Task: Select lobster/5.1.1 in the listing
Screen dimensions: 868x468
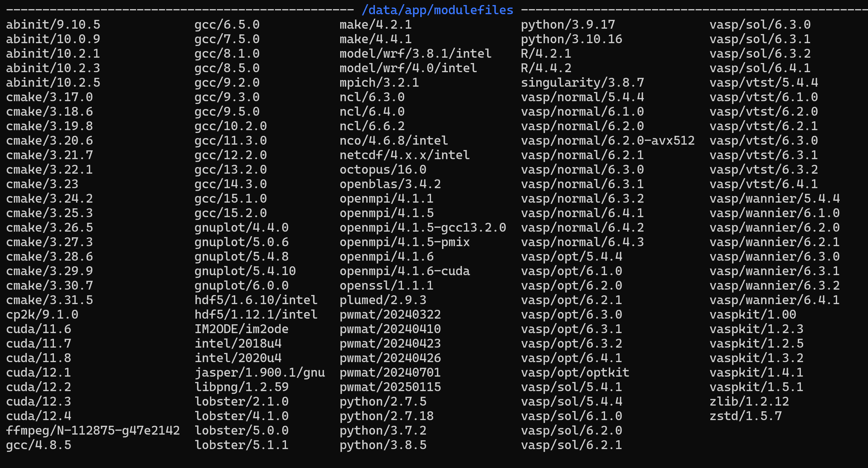Action: tap(241, 445)
